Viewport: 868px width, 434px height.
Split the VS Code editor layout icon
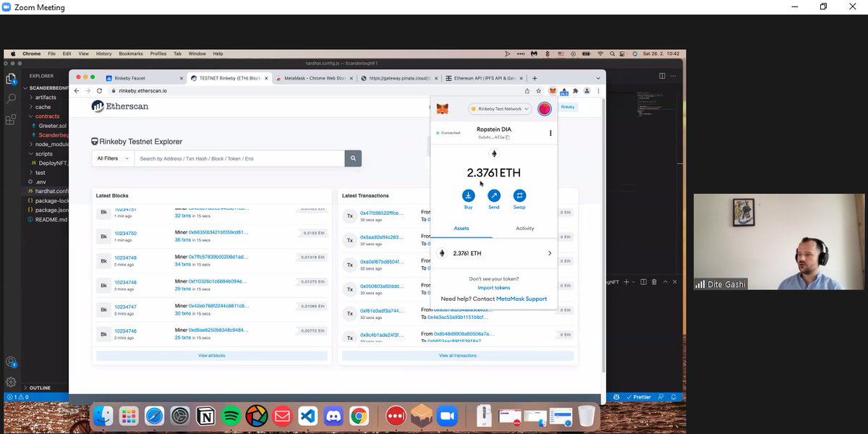pos(662,75)
